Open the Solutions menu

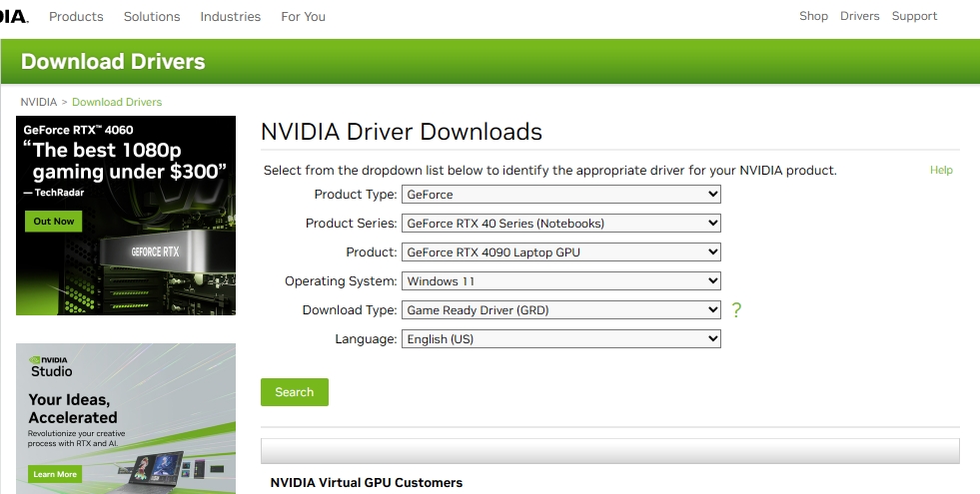pos(152,17)
